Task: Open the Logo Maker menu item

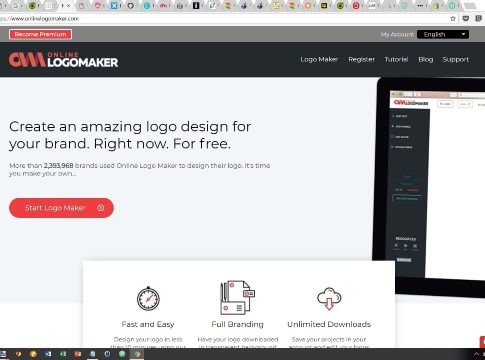Action: tap(319, 59)
